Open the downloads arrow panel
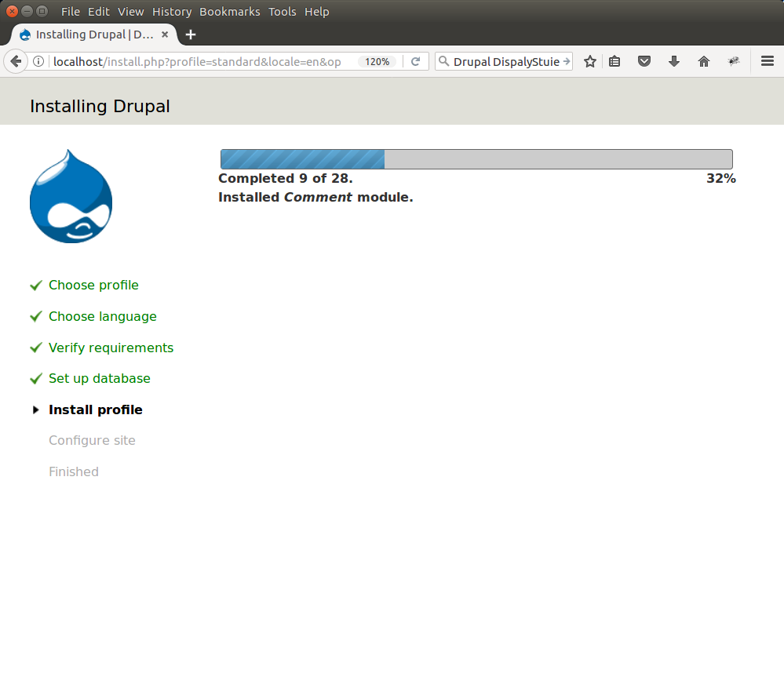Viewport: 784px width, 677px height. 673,61
